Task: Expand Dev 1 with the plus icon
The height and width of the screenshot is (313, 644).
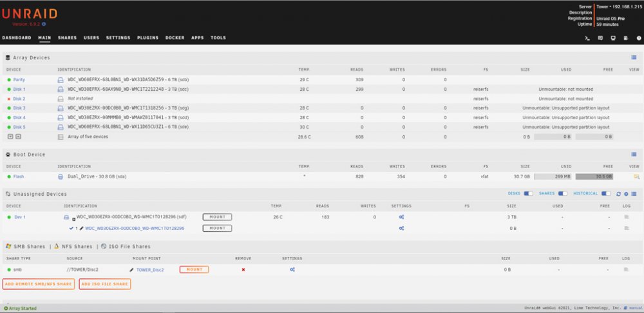Action: [x=74, y=220]
